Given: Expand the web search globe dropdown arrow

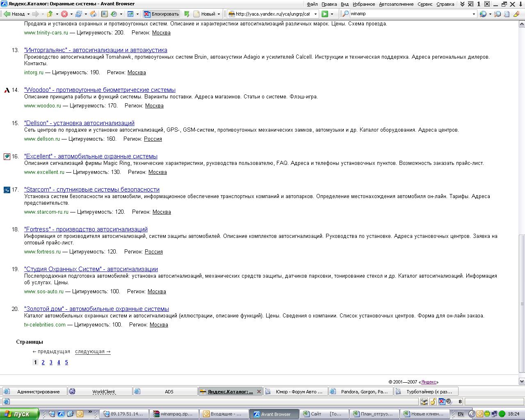Looking at the screenshot, I should coord(490,14).
